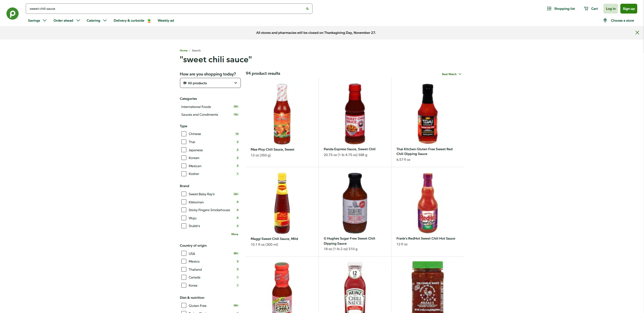Open Frank's RedHot Sweet Chili image
This screenshot has height=313, width=644.
point(428,203)
